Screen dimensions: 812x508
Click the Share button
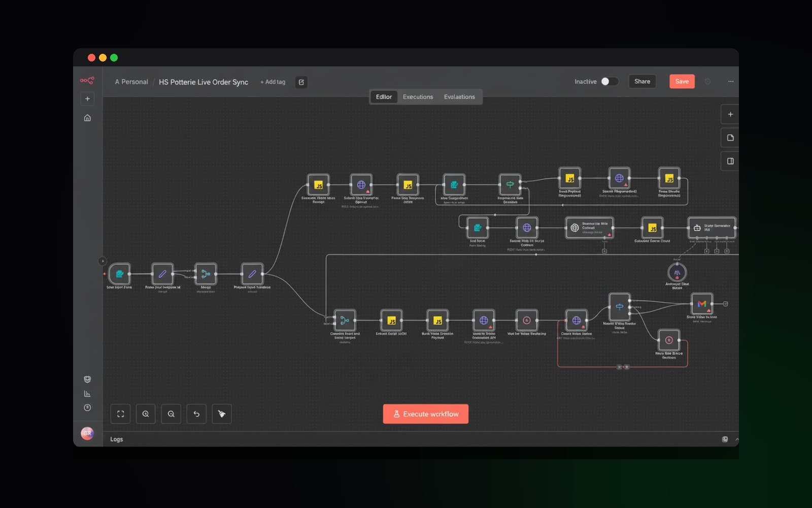(x=642, y=81)
